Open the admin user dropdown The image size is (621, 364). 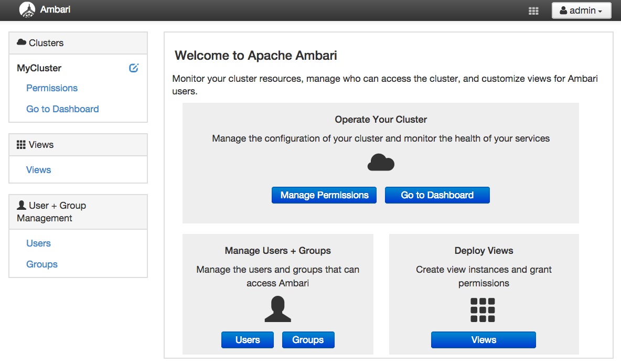581,10
